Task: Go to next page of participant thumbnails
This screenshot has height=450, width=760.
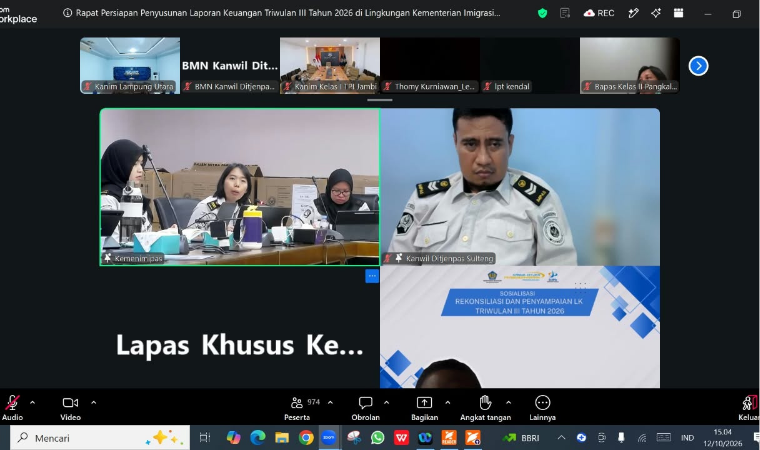Action: point(698,66)
